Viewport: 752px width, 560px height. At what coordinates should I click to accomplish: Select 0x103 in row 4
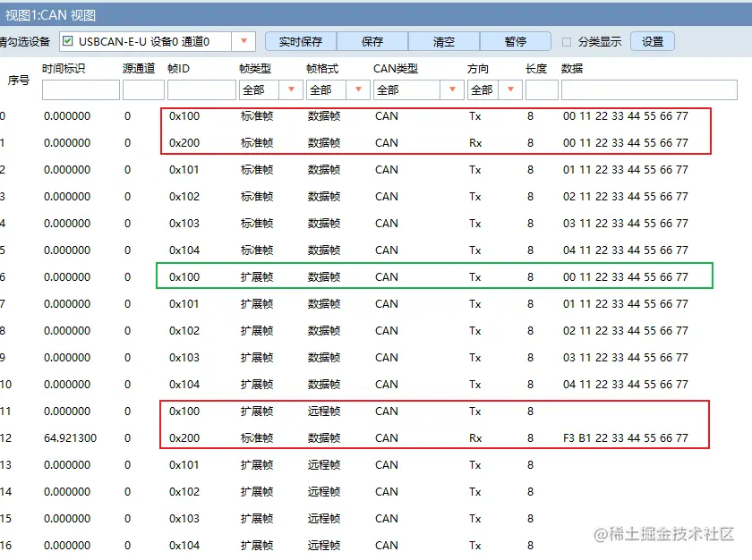click(184, 224)
